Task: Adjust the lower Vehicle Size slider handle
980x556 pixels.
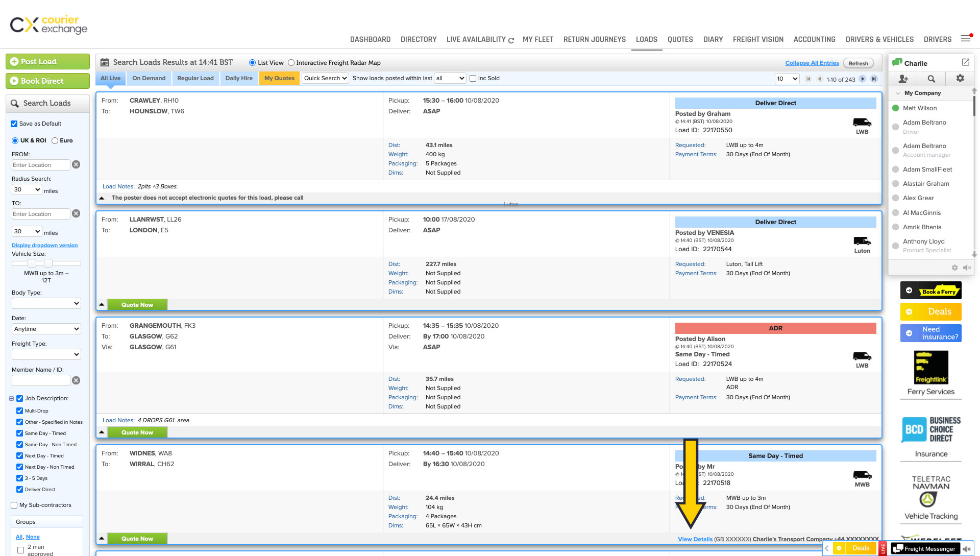Action: pyautogui.click(x=32, y=263)
